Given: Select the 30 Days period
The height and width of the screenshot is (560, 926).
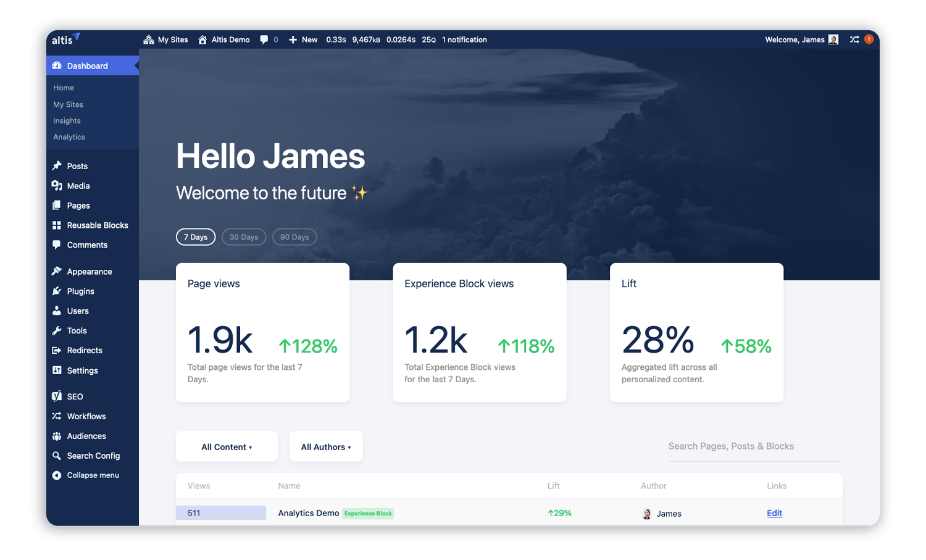Looking at the screenshot, I should (244, 237).
